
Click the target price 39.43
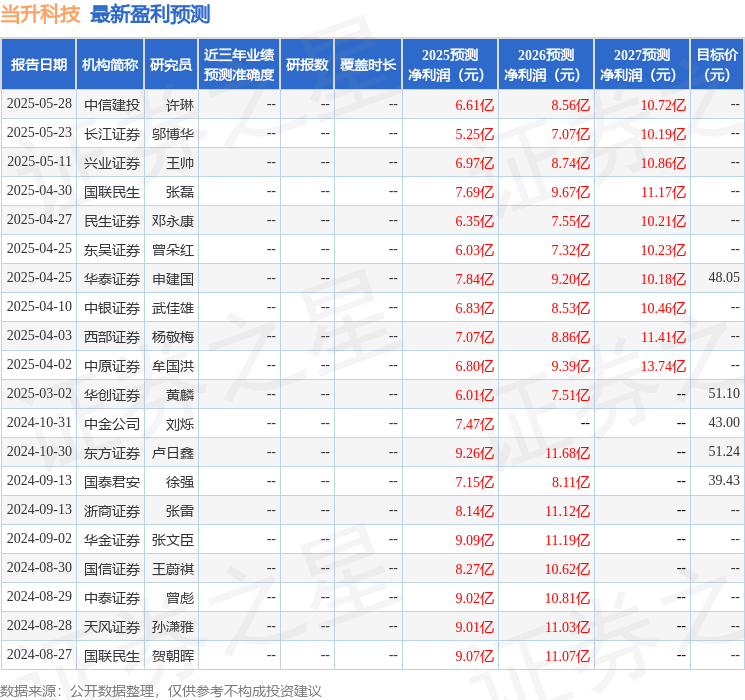(724, 480)
